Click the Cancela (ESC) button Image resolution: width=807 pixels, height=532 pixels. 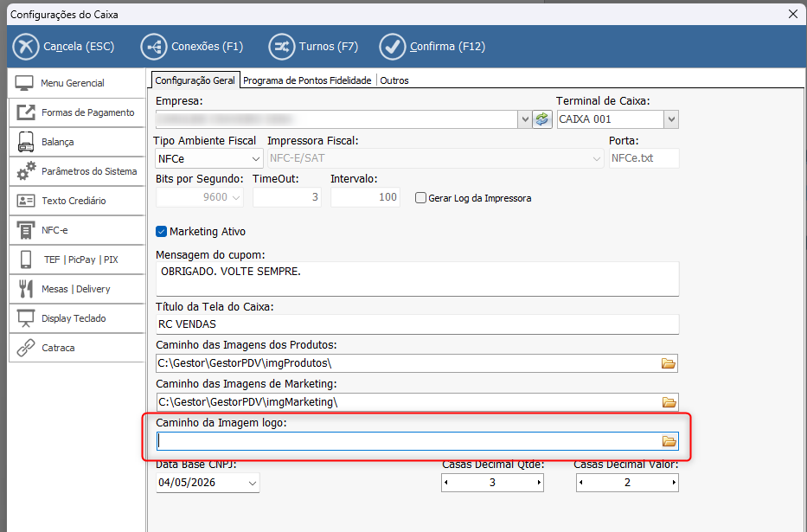[x=64, y=46]
